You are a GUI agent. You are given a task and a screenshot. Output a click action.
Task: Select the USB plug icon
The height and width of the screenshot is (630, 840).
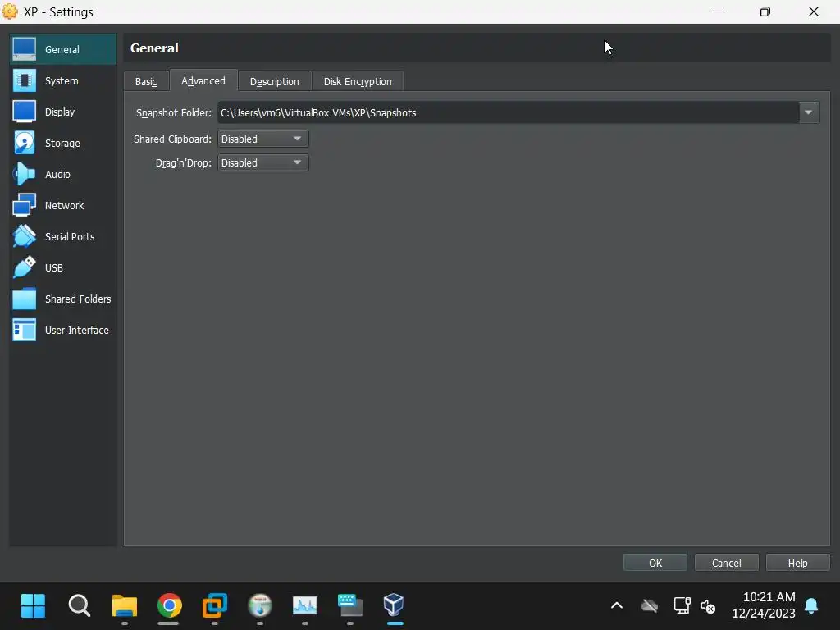coord(24,267)
